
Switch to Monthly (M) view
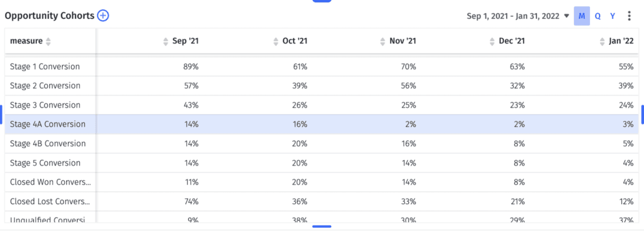[582, 16]
